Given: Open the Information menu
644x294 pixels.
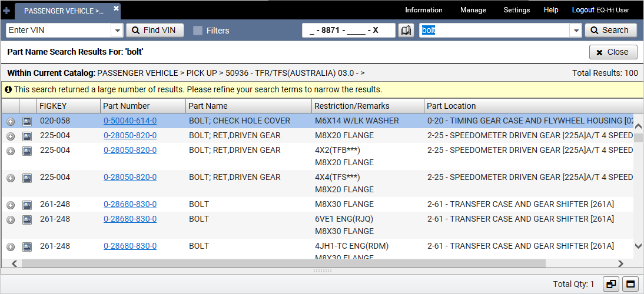Looking at the screenshot, I should 423,10.
